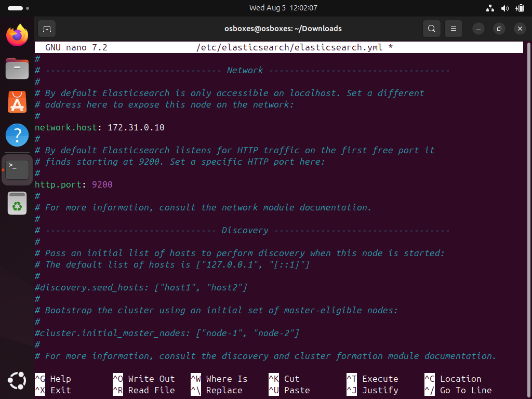Click the network.host key
This screenshot has height=399, width=532.
66,128
